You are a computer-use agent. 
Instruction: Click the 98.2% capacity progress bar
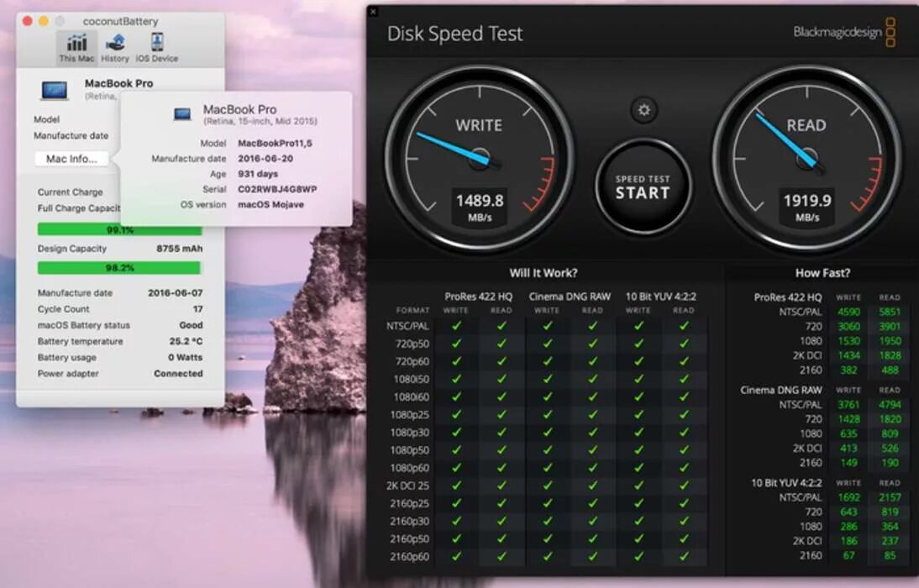pyautogui.click(x=119, y=268)
